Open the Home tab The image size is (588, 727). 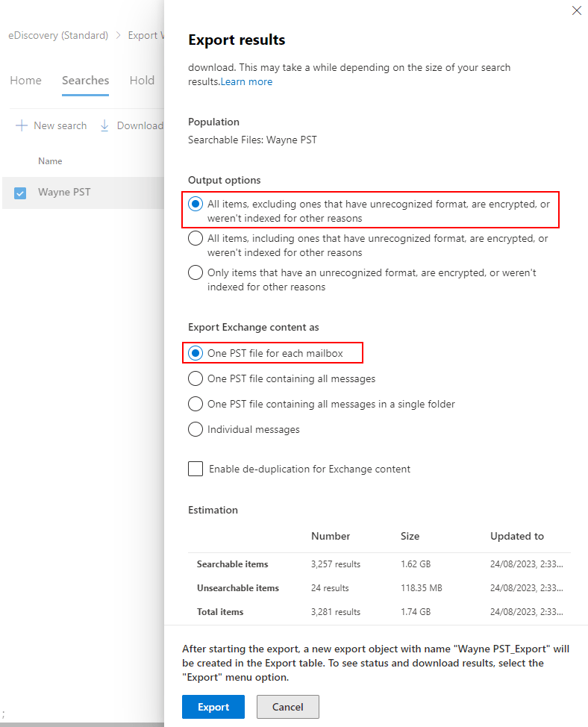(25, 81)
